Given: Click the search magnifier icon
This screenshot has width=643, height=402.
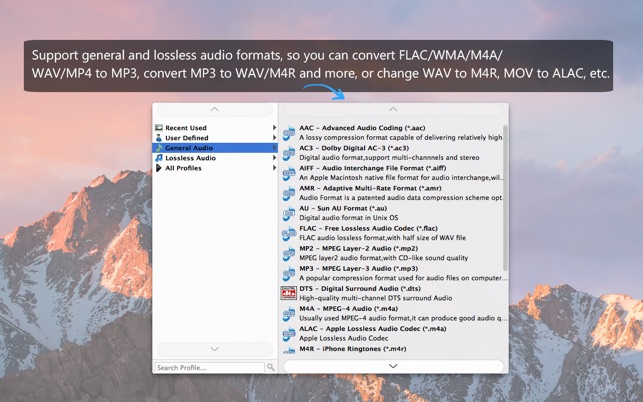Looking at the screenshot, I should pyautogui.click(x=271, y=367).
